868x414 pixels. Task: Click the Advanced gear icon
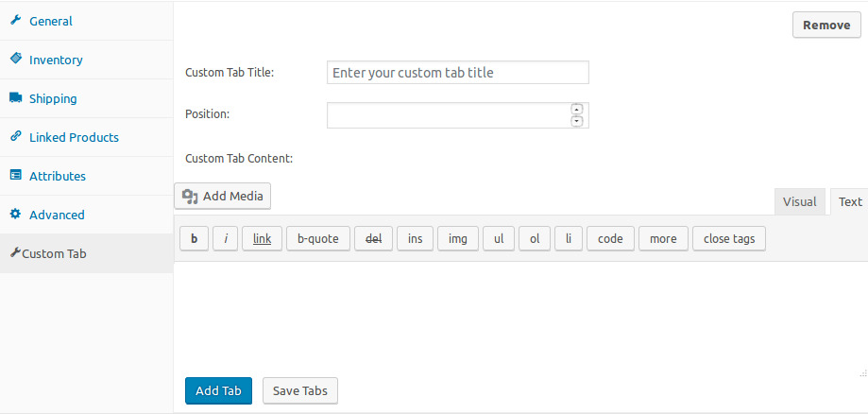tap(15, 214)
